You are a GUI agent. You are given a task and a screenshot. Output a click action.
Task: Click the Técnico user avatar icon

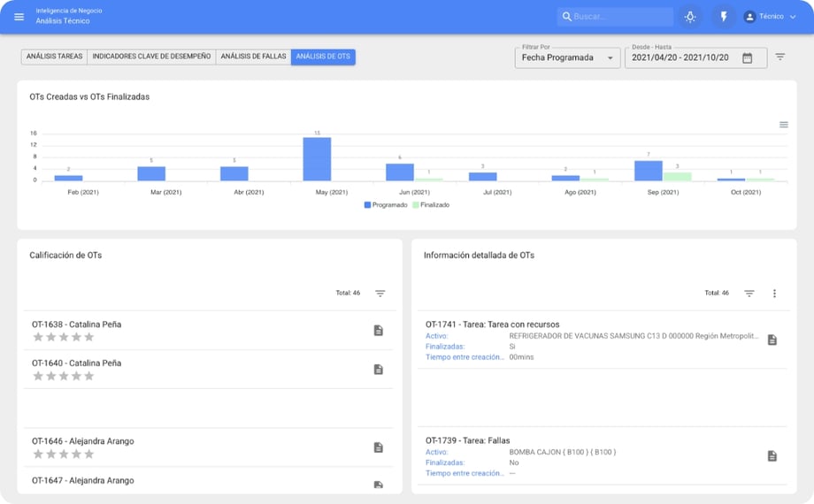[749, 17]
